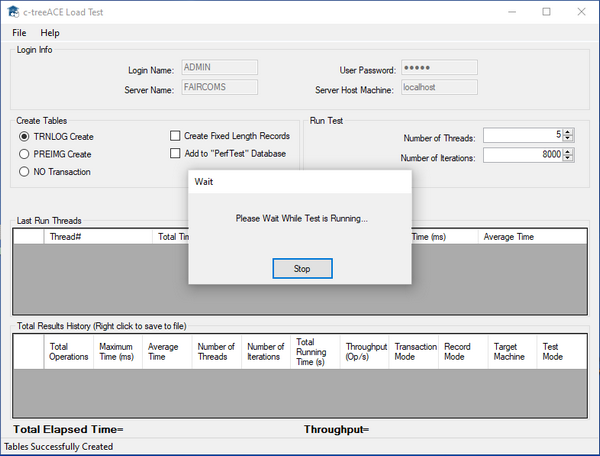Click the Server Name field showing FAIRCOMS
Viewport: 600px width, 456px height.
[x=220, y=87]
